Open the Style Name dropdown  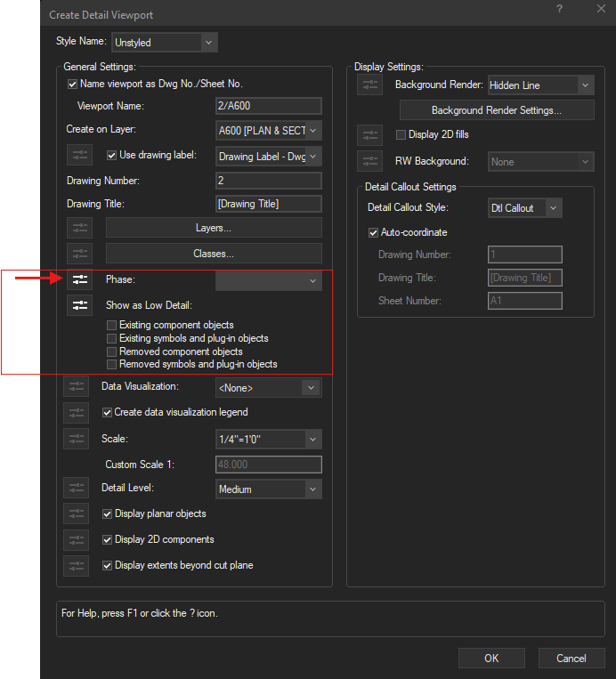(x=164, y=42)
